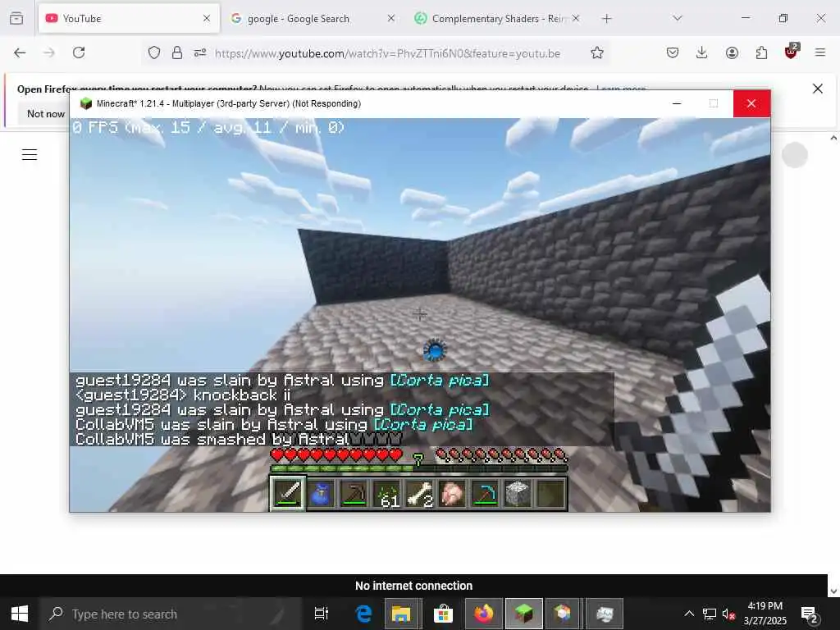Screen dimensions: 840x630
Task: Click the Firefox back arrow
Action: click(x=20, y=52)
